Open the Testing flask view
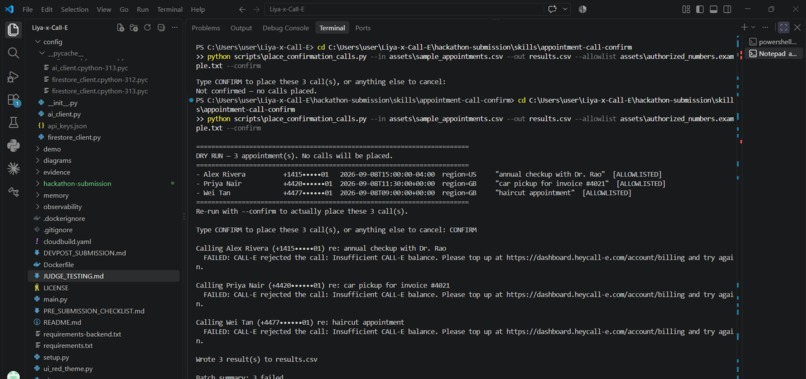The image size is (806, 379). pyautogui.click(x=13, y=122)
